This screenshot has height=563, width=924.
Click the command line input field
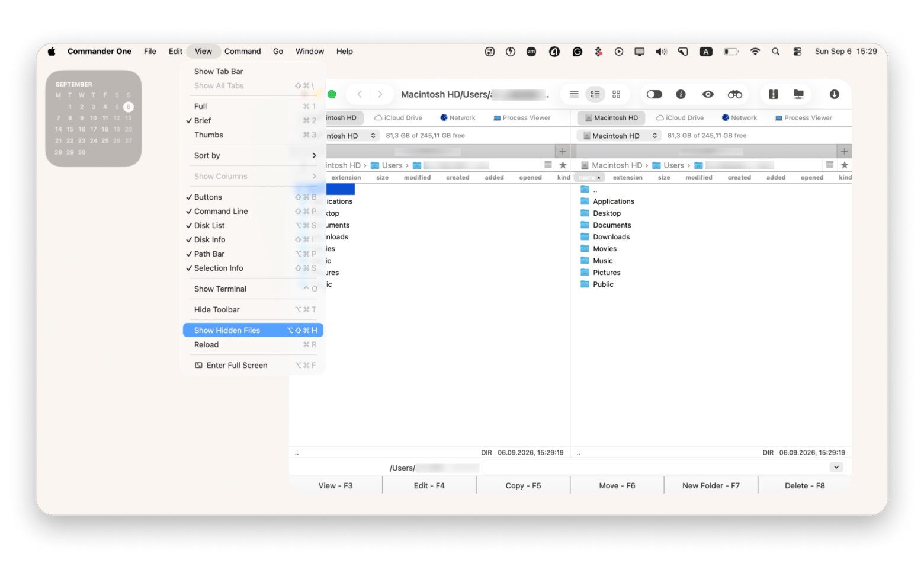656,468
